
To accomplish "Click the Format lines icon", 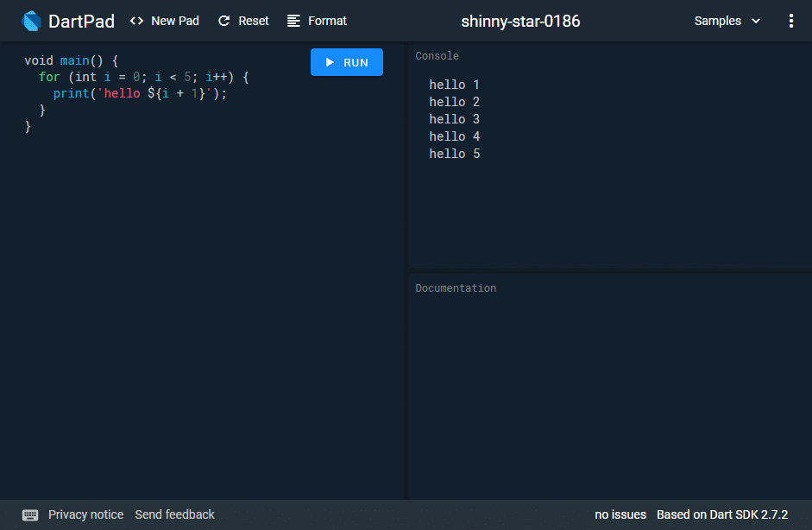I will 293,20.
